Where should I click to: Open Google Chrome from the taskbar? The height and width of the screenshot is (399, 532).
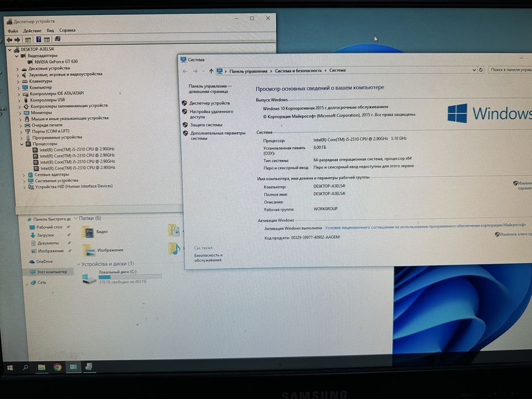pos(58,367)
